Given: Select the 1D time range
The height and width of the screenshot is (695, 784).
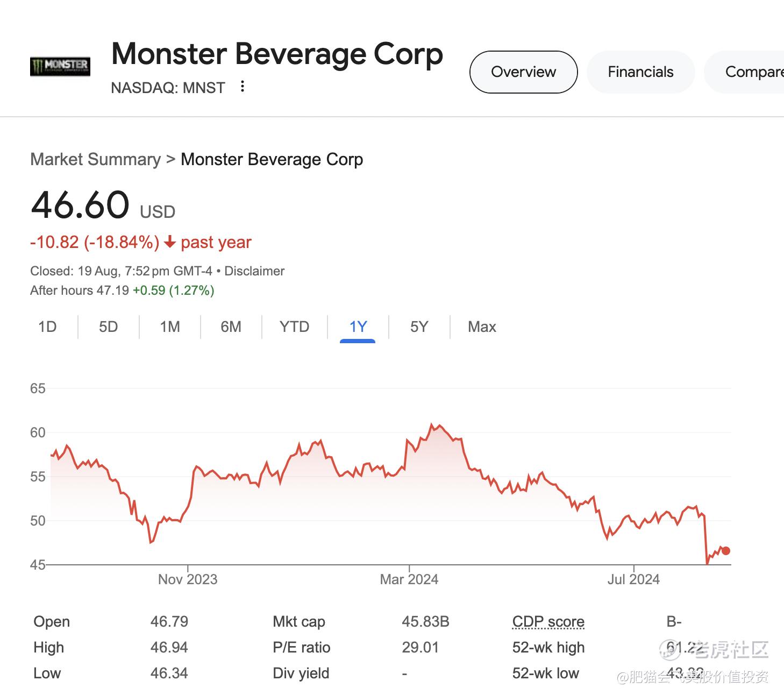Looking at the screenshot, I should (x=47, y=327).
